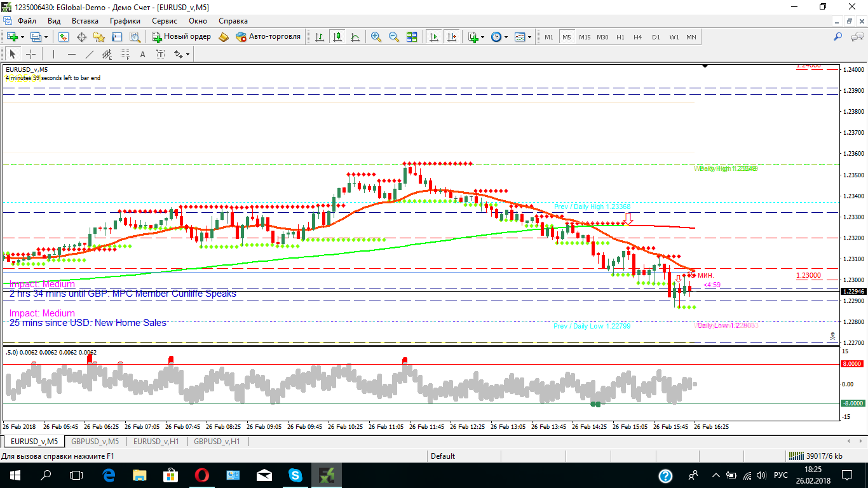868x488 pixels.
Task: Open the Файл menu
Action: (27, 20)
